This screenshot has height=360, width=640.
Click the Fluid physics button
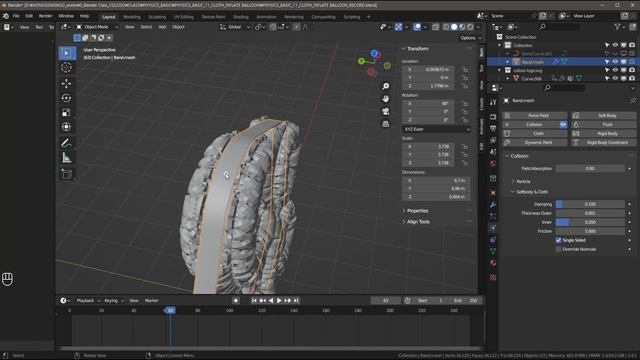(x=604, y=124)
